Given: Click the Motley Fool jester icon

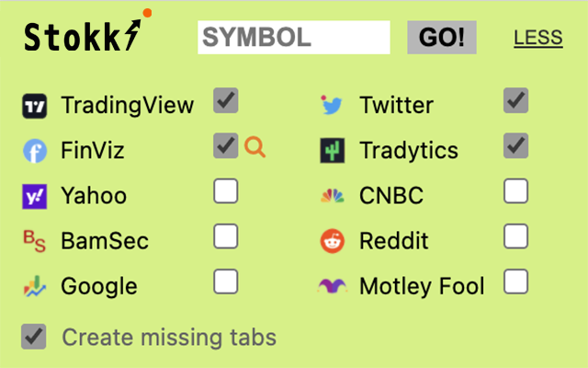Looking at the screenshot, I should coord(332,287).
